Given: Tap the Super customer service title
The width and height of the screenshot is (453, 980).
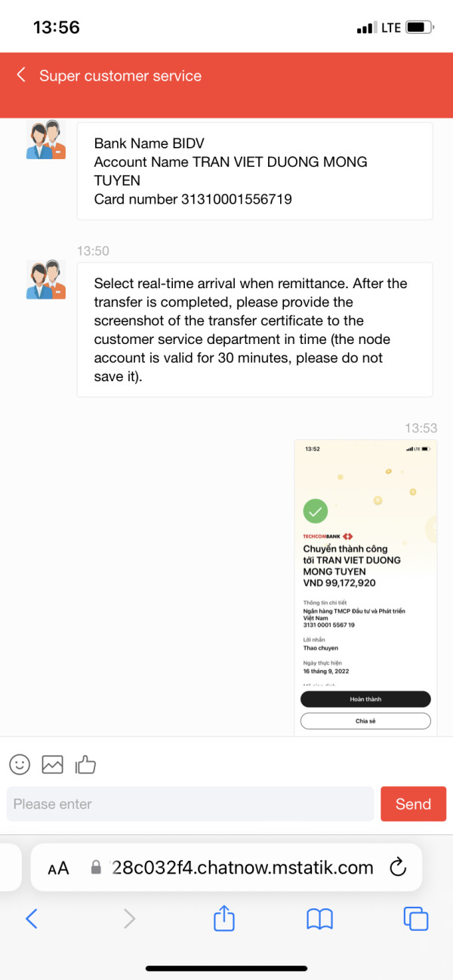Looking at the screenshot, I should pos(121,75).
